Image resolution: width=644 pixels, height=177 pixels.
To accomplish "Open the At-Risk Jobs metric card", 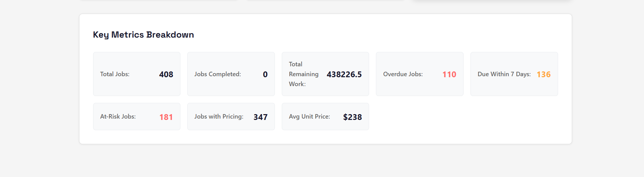I will [137, 125].
